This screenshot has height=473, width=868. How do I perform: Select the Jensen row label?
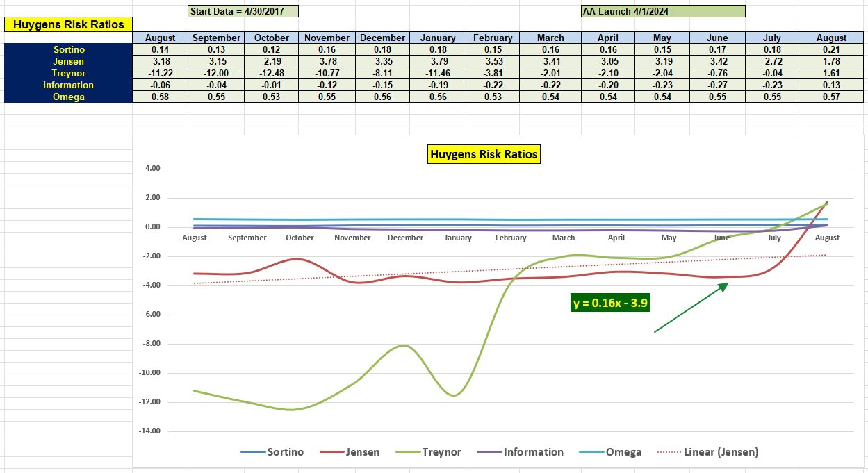[68, 61]
